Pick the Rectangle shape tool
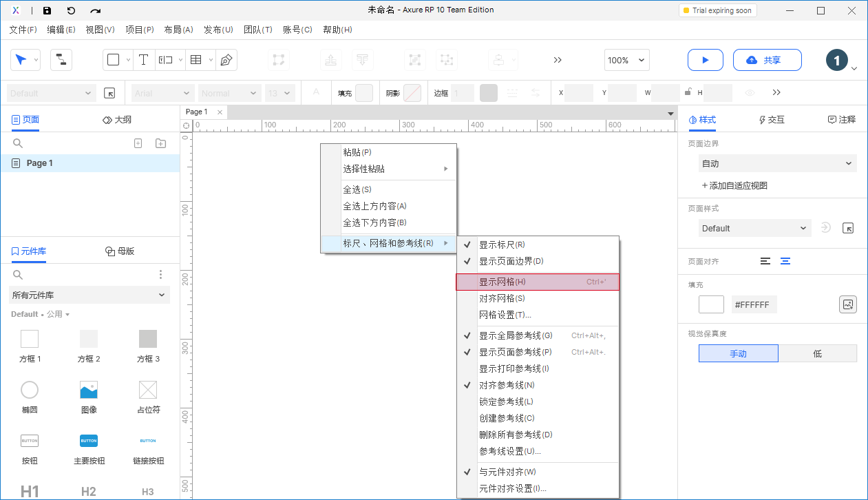868x500 pixels. pyautogui.click(x=114, y=60)
